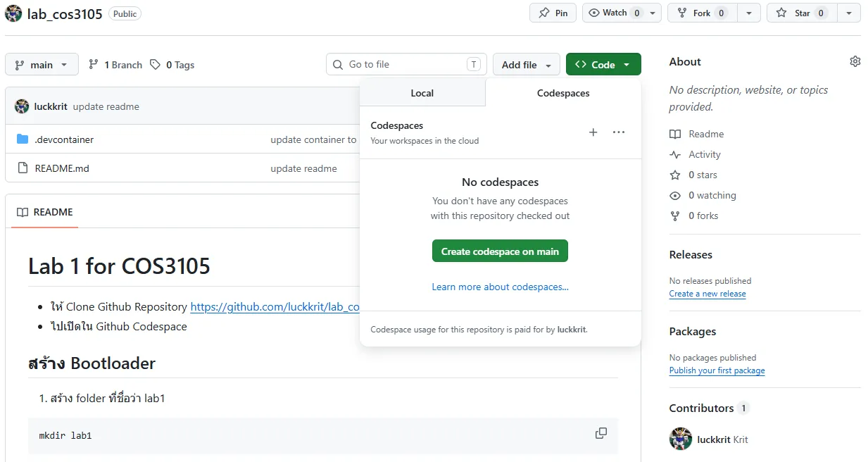
Task: Open contributor luckkrit Krit profile
Action: point(722,439)
